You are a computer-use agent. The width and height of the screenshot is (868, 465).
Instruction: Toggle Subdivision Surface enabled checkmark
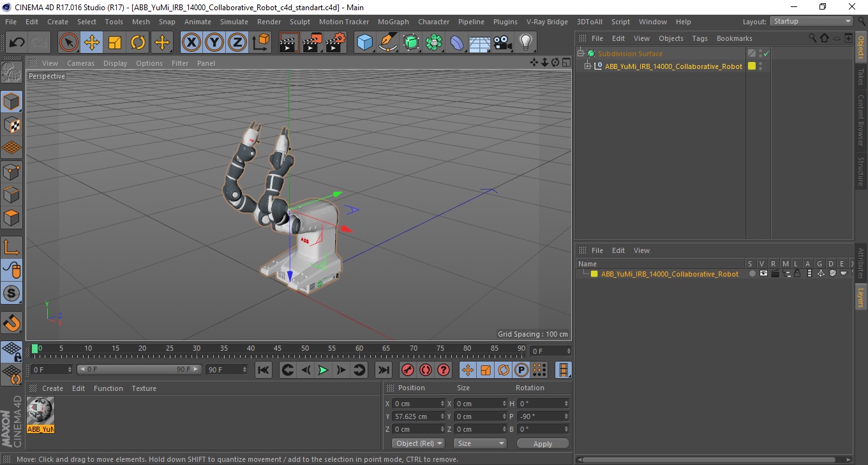coord(766,54)
